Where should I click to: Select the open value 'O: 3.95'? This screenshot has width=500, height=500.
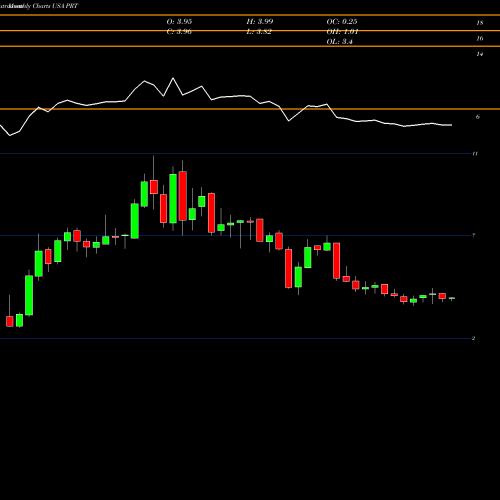179,21
